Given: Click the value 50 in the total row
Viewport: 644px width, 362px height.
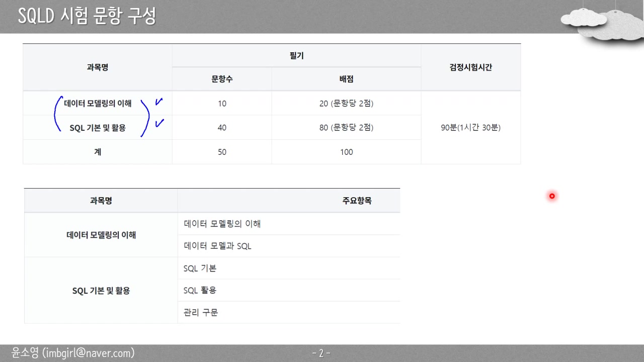Looking at the screenshot, I should (x=221, y=151).
